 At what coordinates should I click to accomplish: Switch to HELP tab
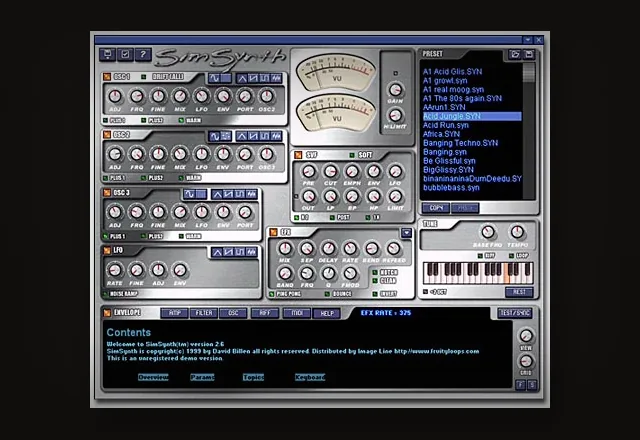coord(327,313)
